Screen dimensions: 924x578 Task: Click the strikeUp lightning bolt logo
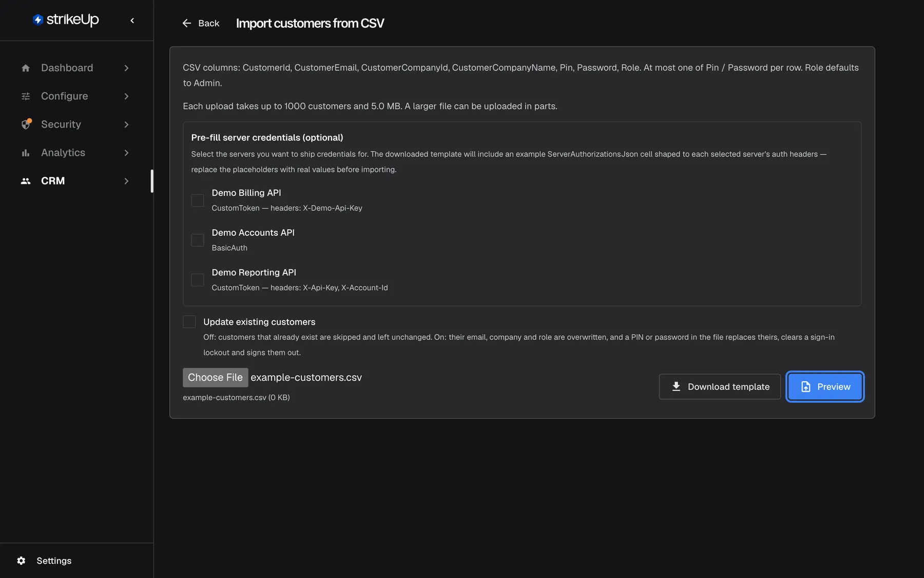point(37,20)
